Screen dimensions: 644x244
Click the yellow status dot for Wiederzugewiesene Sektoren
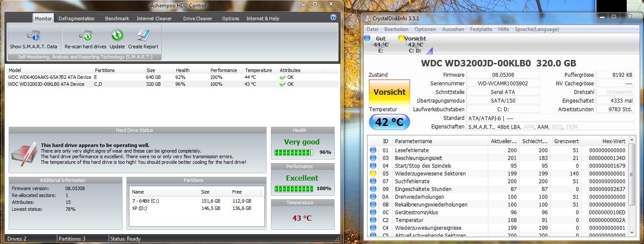pyautogui.click(x=373, y=173)
